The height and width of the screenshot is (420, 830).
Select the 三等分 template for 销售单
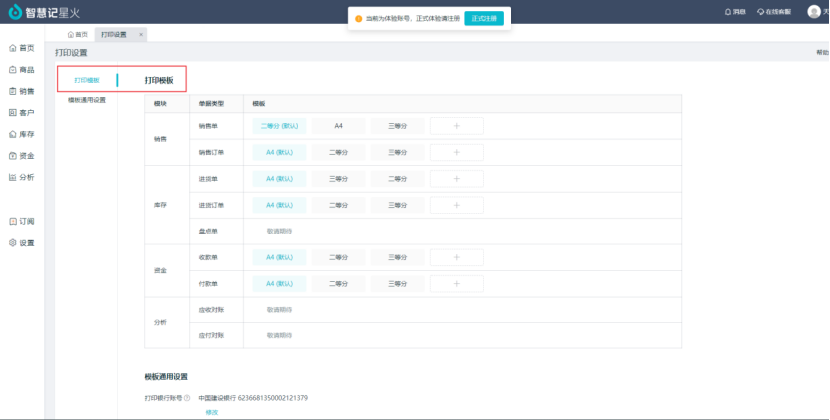(398, 126)
